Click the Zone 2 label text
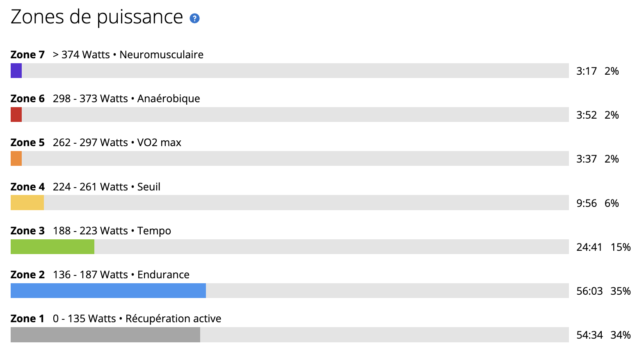 coord(27,275)
